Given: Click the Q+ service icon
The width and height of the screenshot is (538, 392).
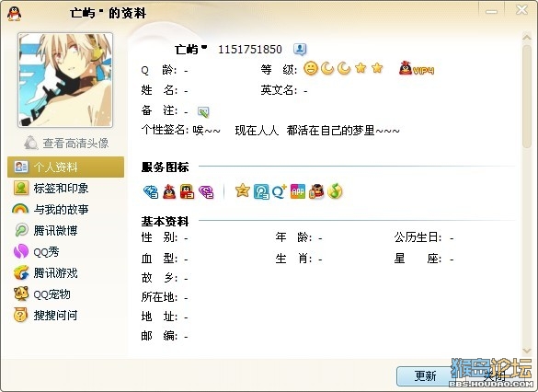Looking at the screenshot, I should [279, 191].
